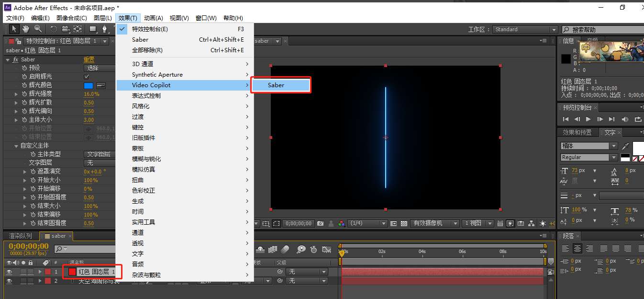Viewport: 644px width, 299px height.
Task: Uncheck the 启用辉光 checkbox
Action: coord(87,77)
